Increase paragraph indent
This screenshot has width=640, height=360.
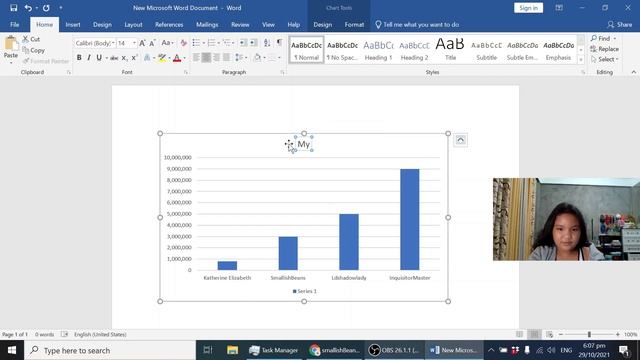coord(253,43)
